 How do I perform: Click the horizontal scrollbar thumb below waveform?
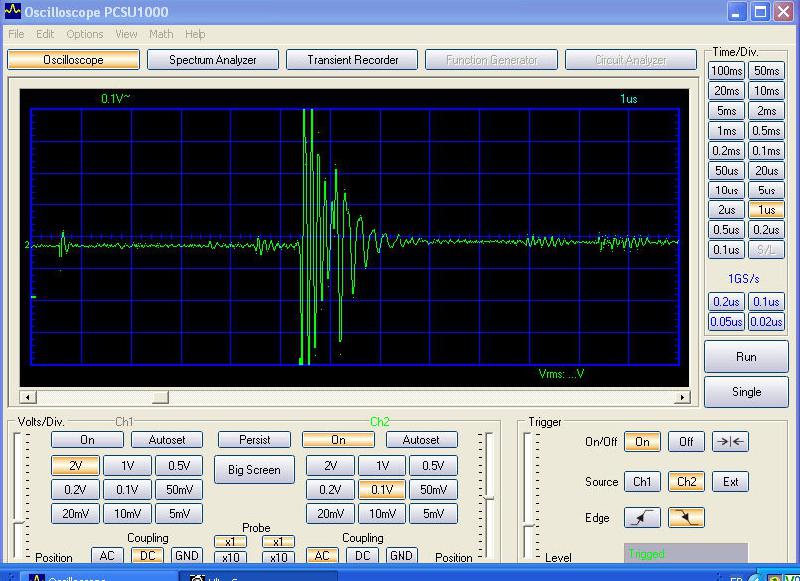160,397
